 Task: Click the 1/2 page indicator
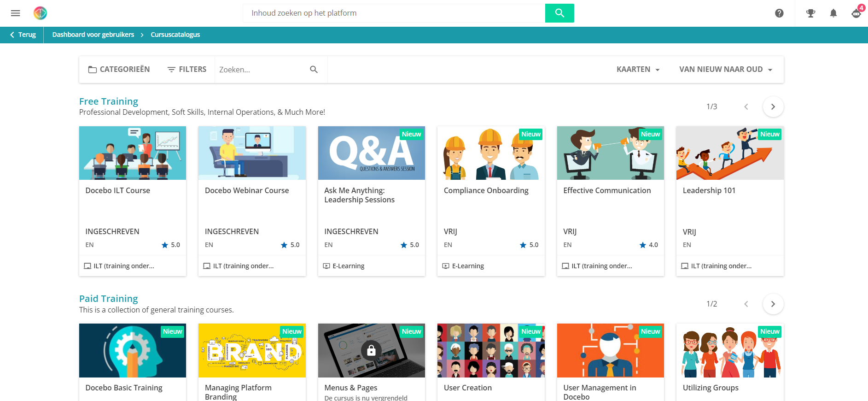point(711,304)
